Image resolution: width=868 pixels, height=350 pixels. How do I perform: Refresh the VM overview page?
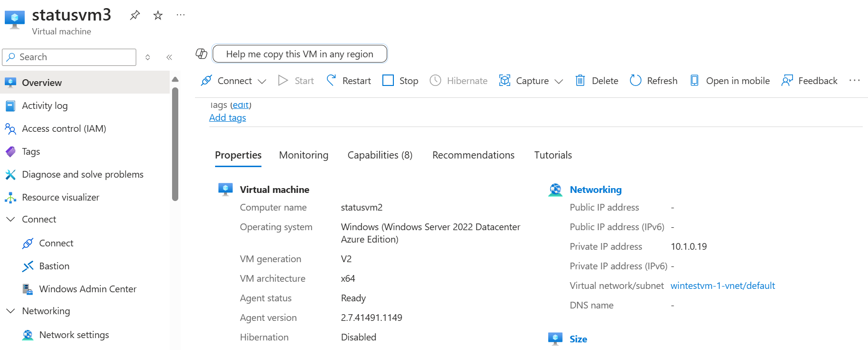coord(653,81)
